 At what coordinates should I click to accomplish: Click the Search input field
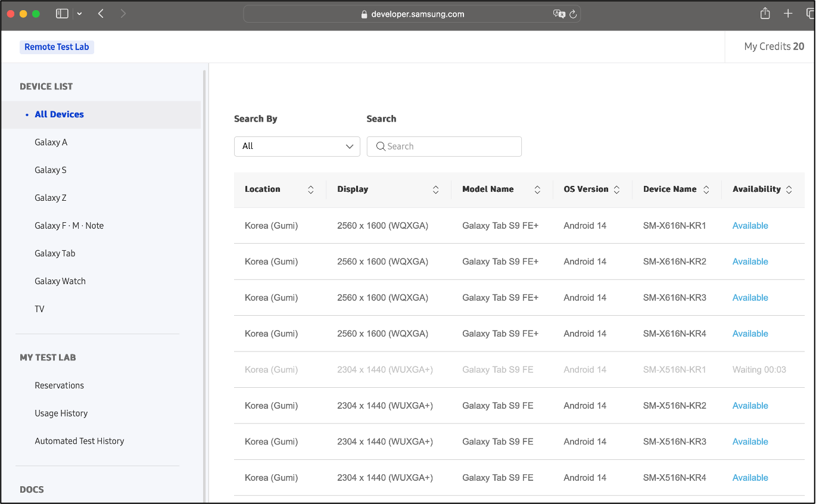[444, 147]
